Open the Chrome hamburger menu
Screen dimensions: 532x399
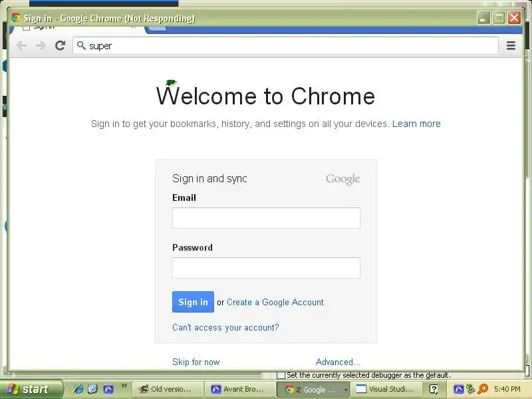pos(511,45)
